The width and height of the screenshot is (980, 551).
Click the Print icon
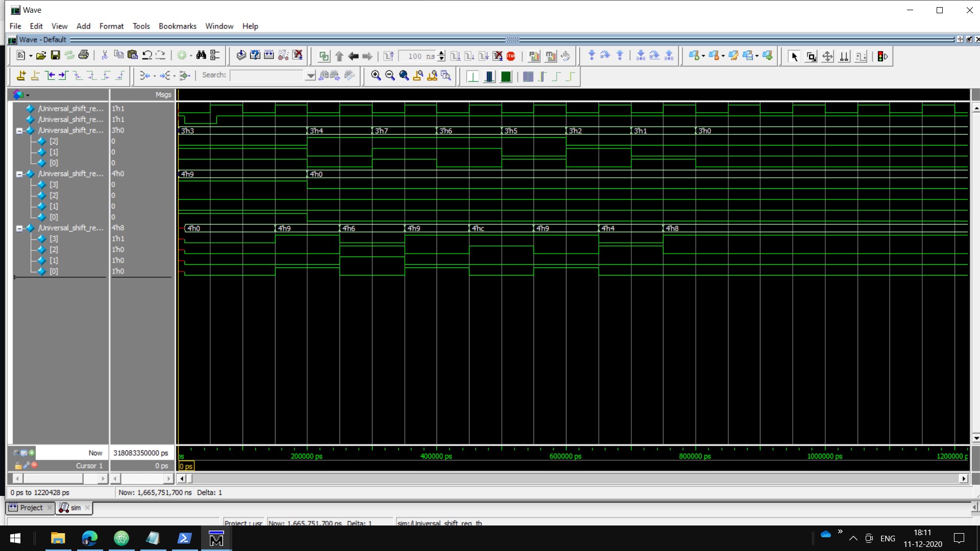pyautogui.click(x=84, y=56)
